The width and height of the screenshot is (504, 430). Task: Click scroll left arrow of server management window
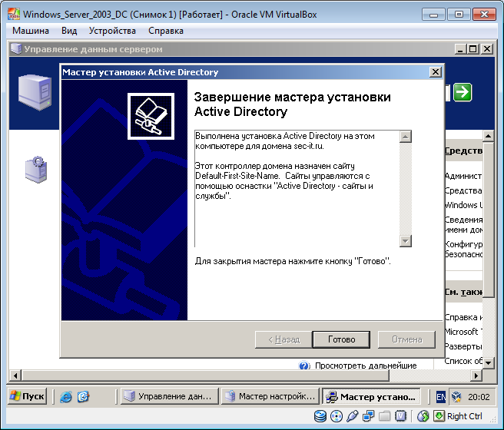tap(15, 375)
